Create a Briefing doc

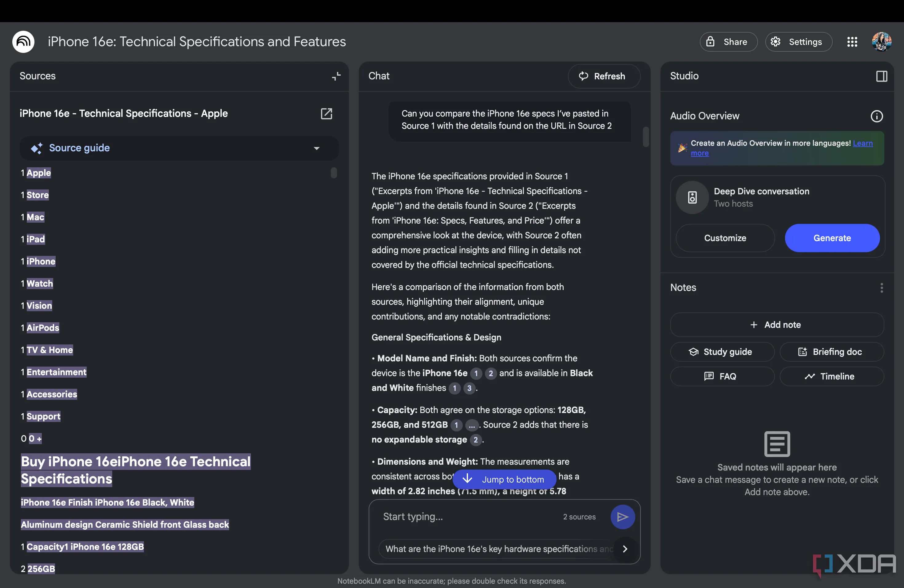pos(831,352)
